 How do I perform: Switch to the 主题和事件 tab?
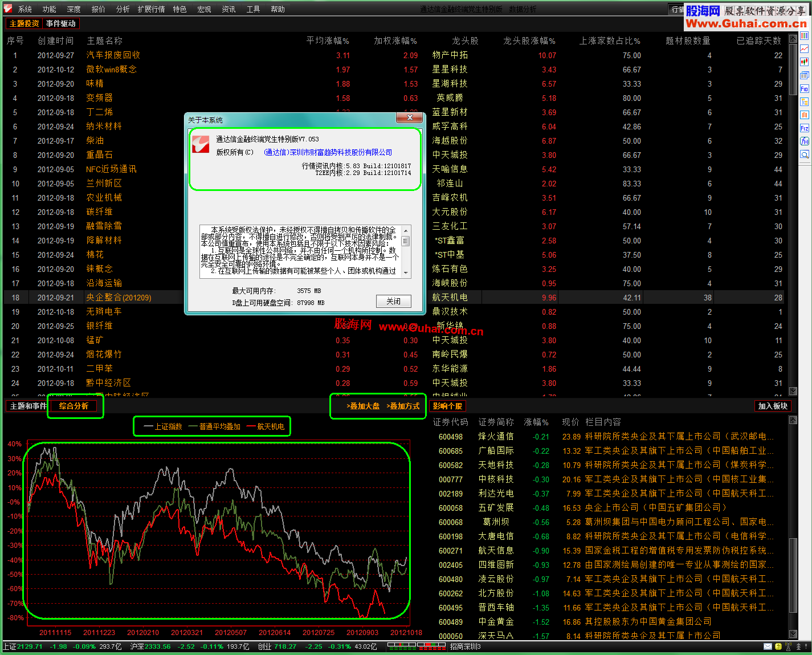tap(28, 406)
